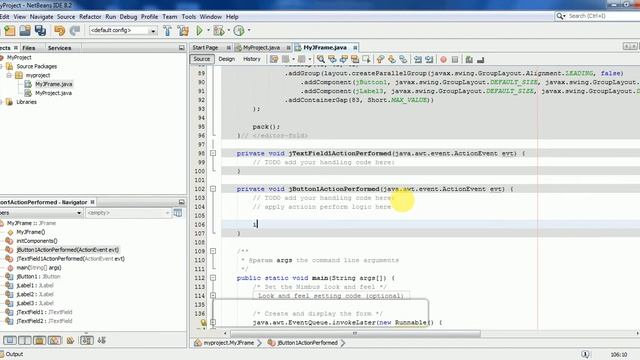Close the MyJFrame.java editor tab
This screenshot has width=640, height=360.
click(x=355, y=48)
